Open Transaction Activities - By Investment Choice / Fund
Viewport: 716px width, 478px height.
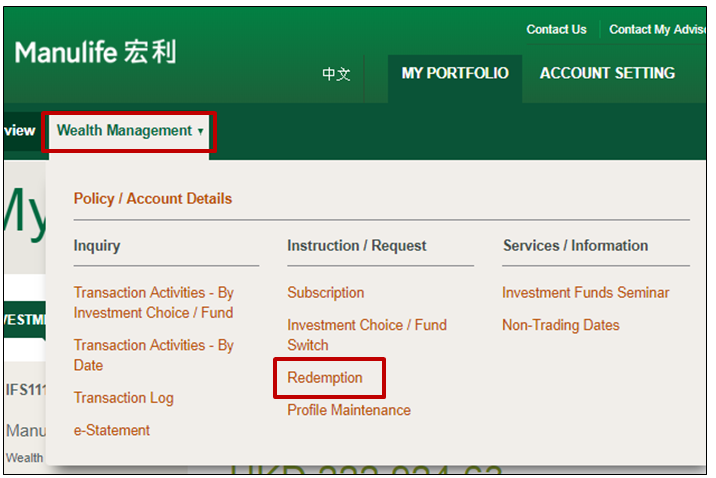[154, 302]
